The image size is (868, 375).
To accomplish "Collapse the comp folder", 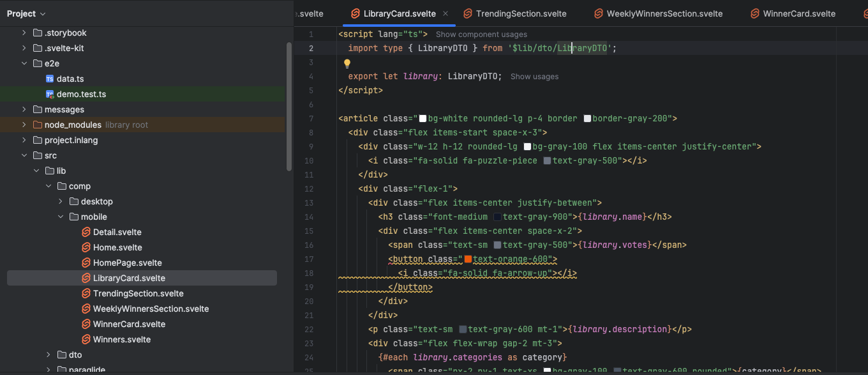I will click(49, 186).
